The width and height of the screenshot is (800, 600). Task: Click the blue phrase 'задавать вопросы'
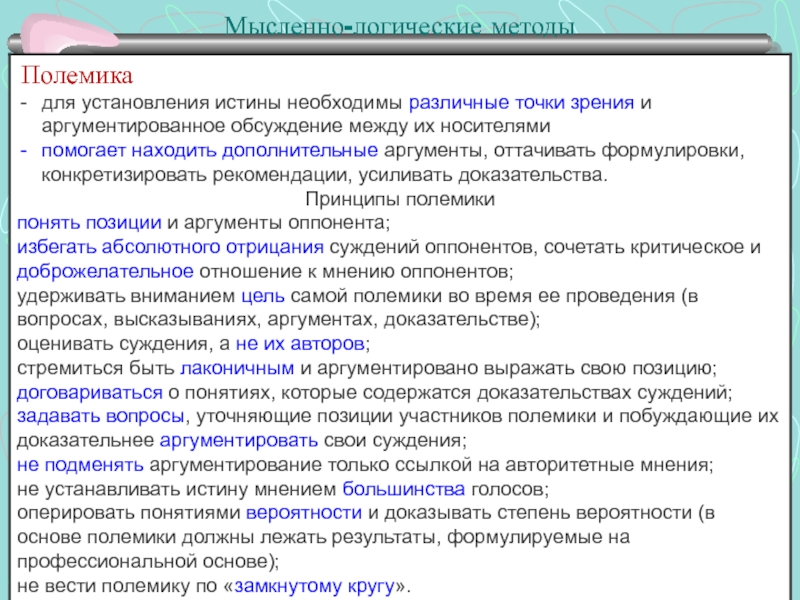[101, 416]
